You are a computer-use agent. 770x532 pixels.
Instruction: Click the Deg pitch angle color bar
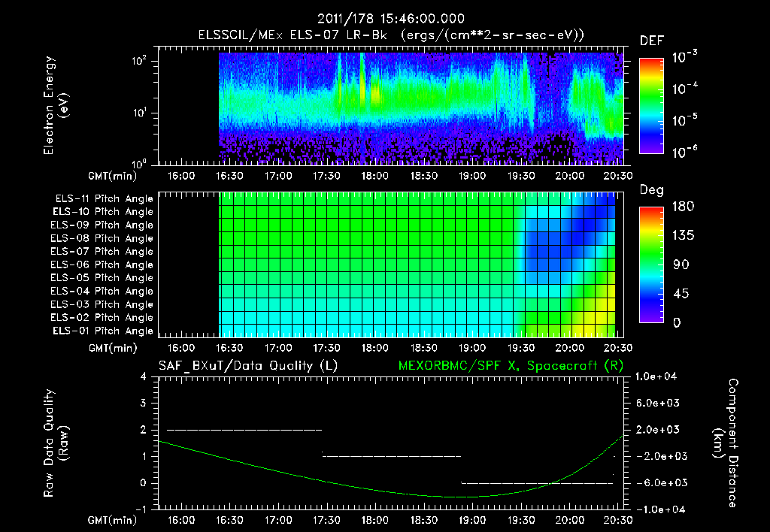[651, 265]
